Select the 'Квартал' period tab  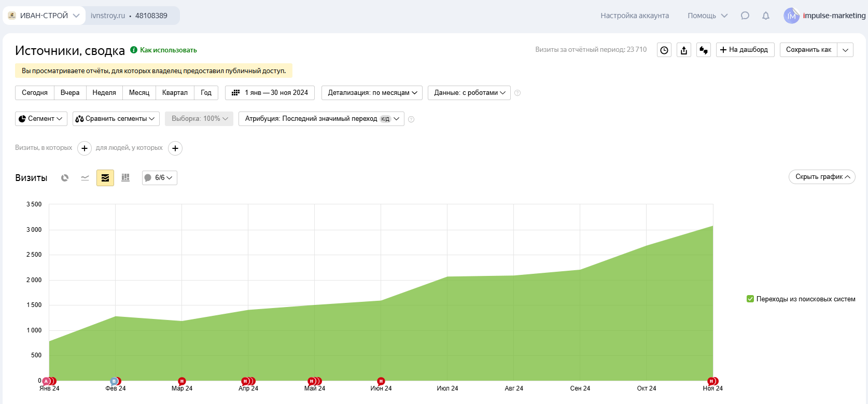click(175, 93)
